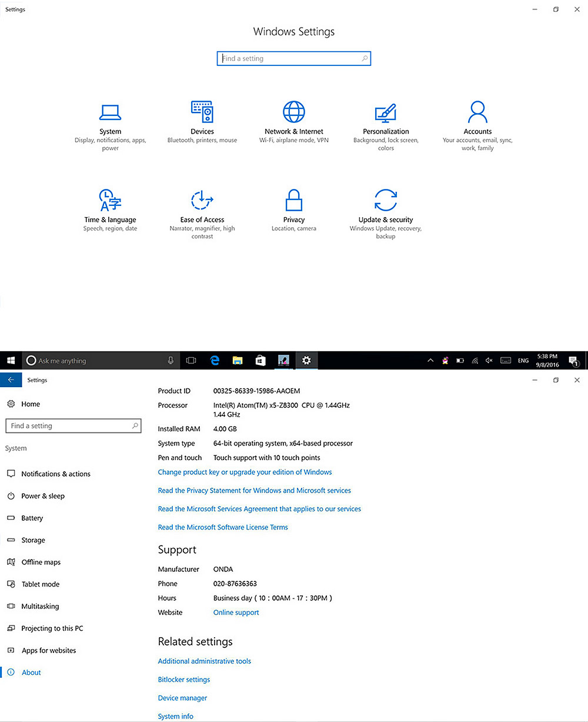Click the ONDA manufacturer value
Screen dimensions: 588x722
223,570
